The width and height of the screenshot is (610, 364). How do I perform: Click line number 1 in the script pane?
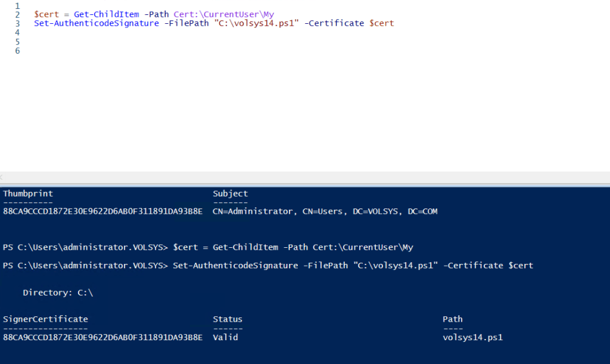click(x=17, y=5)
